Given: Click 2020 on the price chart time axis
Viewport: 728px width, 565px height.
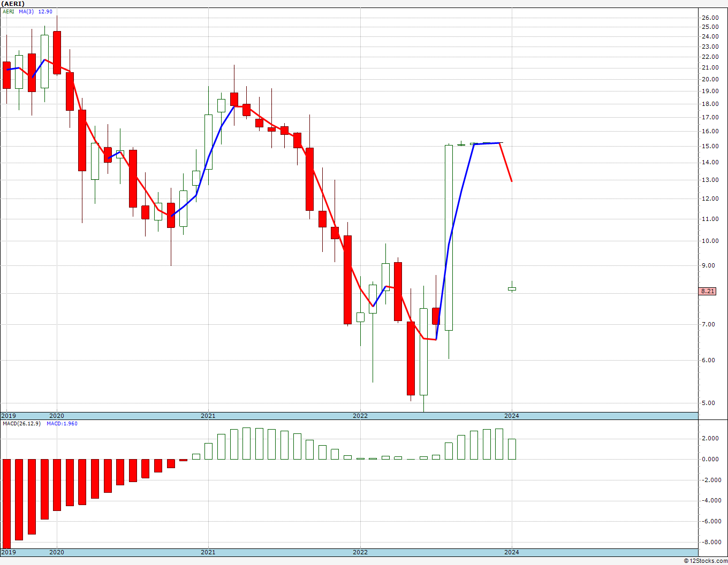Looking at the screenshot, I should [x=57, y=416].
